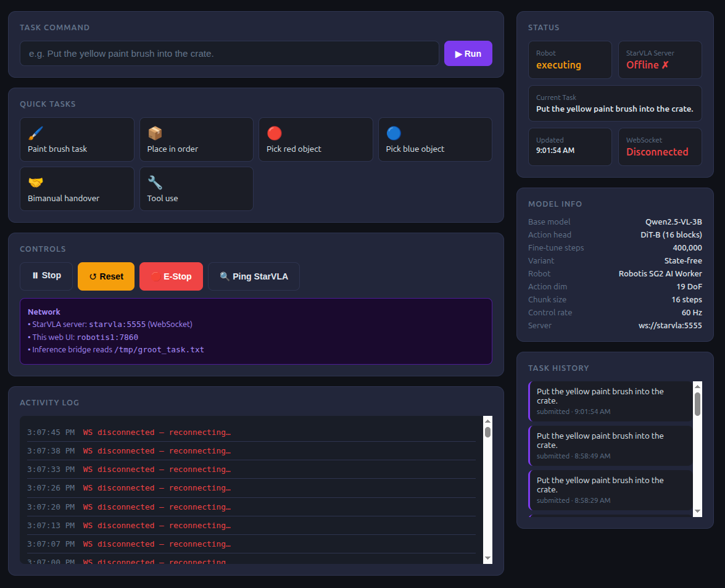725x588 pixels.
Task: Click the activity log scrollbar thumb
Action: [x=487, y=433]
